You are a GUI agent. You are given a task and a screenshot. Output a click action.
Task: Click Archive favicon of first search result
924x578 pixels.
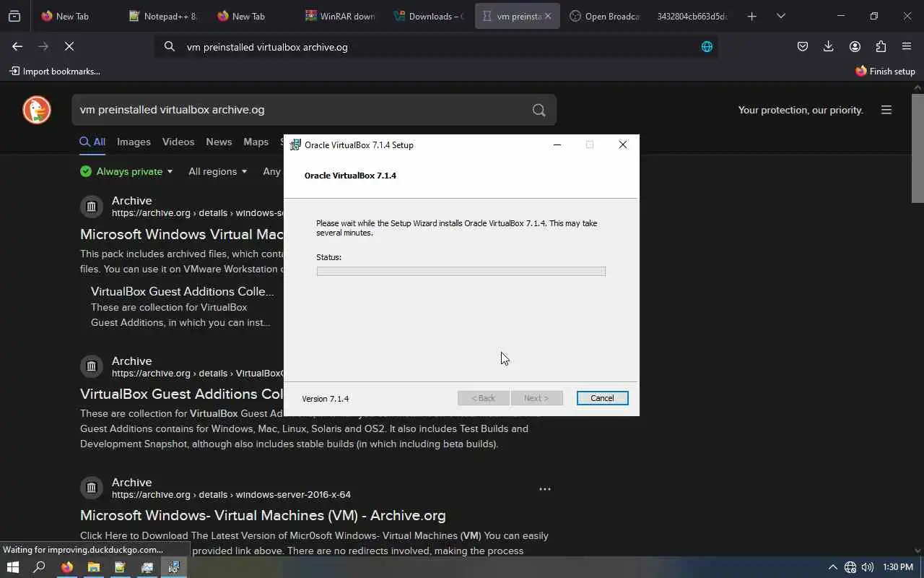pos(92,207)
